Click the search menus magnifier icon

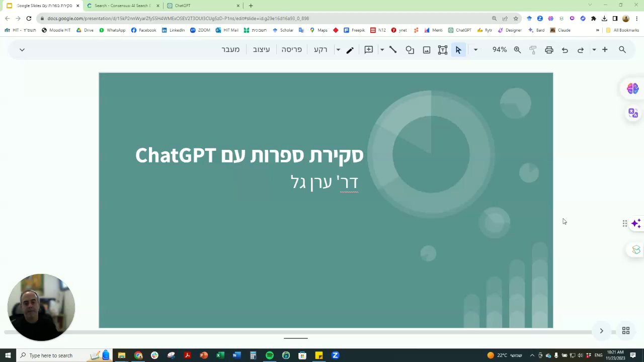(x=622, y=50)
